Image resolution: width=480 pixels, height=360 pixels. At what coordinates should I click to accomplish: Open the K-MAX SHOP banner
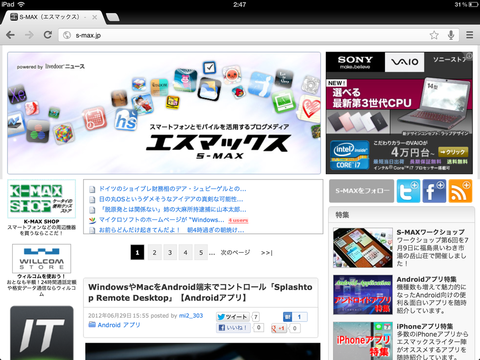click(x=42, y=199)
